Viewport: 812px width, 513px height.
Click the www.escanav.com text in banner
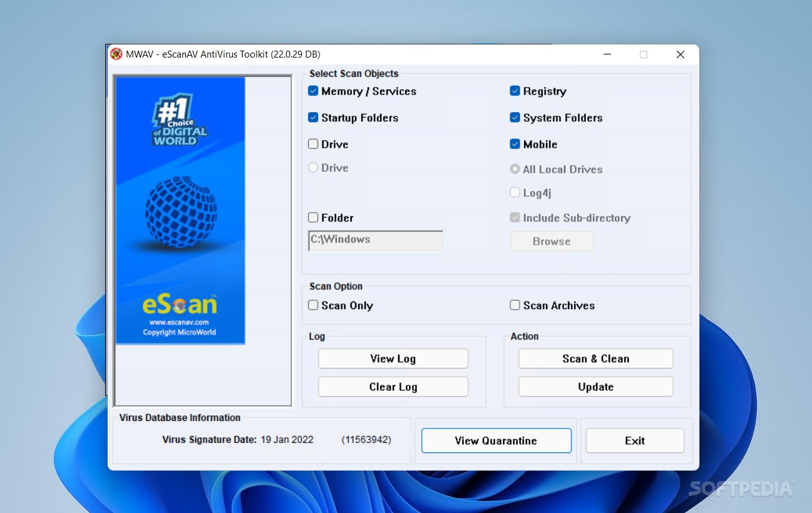(x=179, y=322)
